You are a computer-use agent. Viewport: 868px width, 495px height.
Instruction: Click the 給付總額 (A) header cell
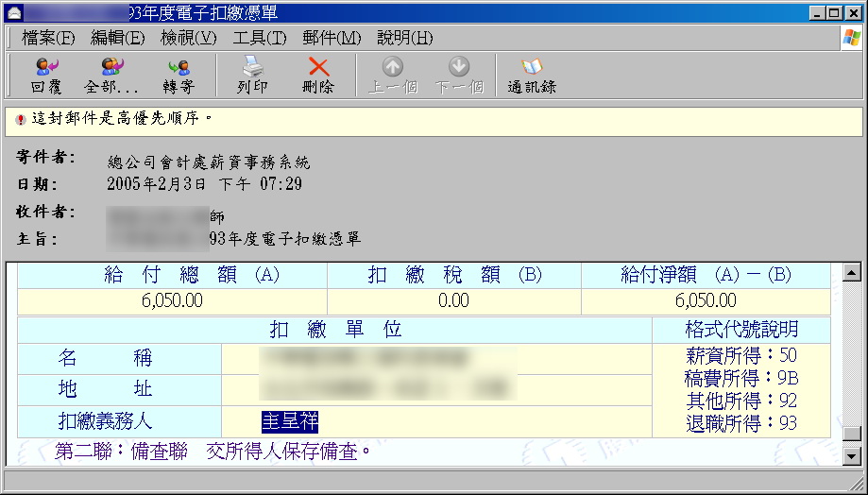click(172, 275)
